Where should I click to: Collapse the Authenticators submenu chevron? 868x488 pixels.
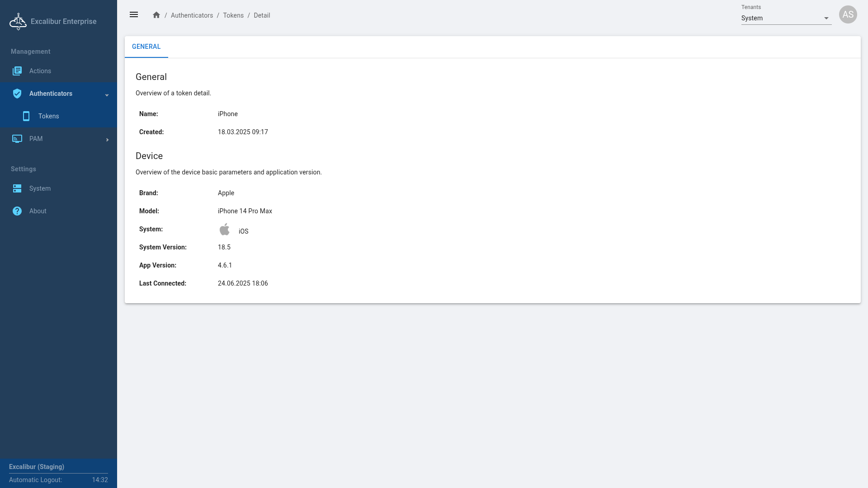[107, 95]
